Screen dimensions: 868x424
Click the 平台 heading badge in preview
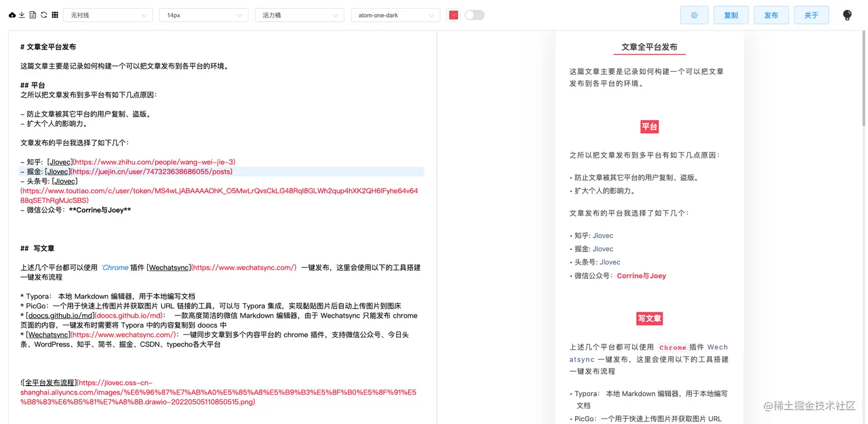point(649,127)
